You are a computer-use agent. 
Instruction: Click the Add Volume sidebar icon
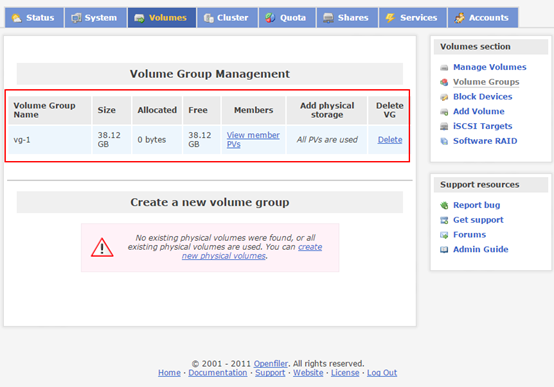[x=444, y=112]
